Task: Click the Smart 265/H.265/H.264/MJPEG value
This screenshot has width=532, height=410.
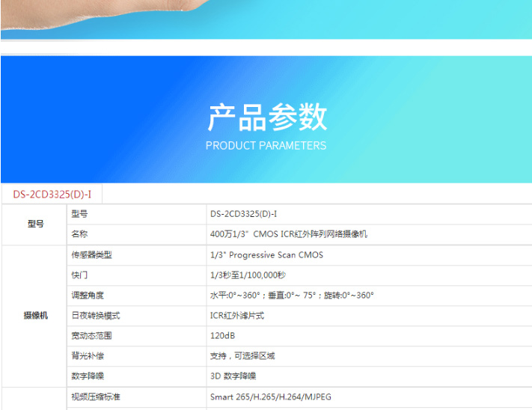Action: pyautogui.click(x=271, y=397)
